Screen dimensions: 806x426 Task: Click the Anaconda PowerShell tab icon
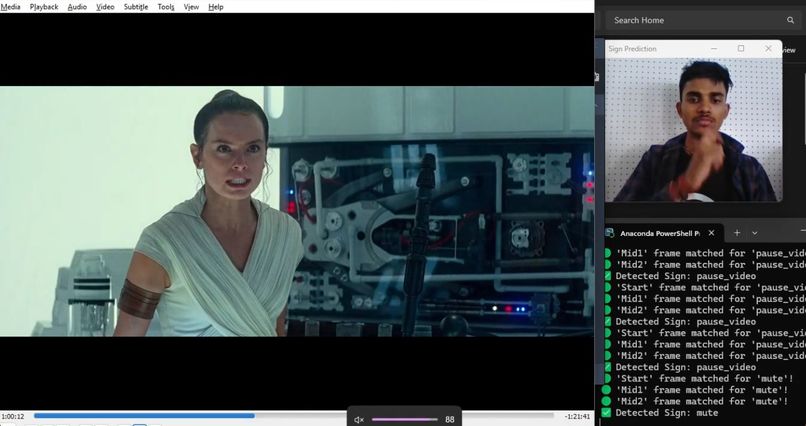pyautogui.click(x=610, y=233)
